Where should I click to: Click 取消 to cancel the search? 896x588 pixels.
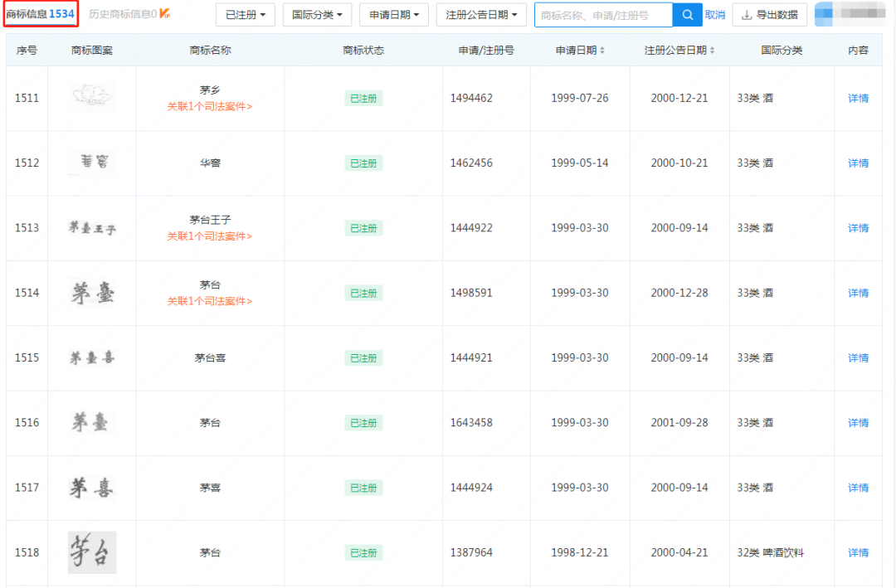pyautogui.click(x=715, y=15)
